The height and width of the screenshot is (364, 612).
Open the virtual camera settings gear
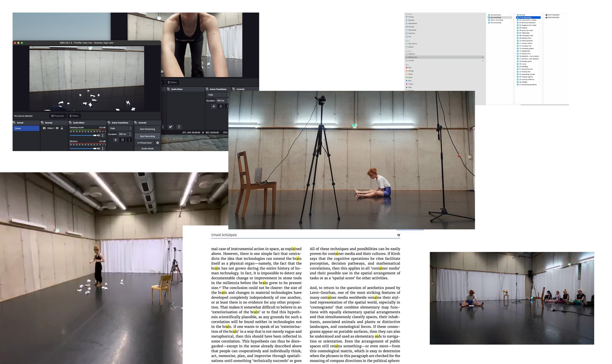[158, 143]
